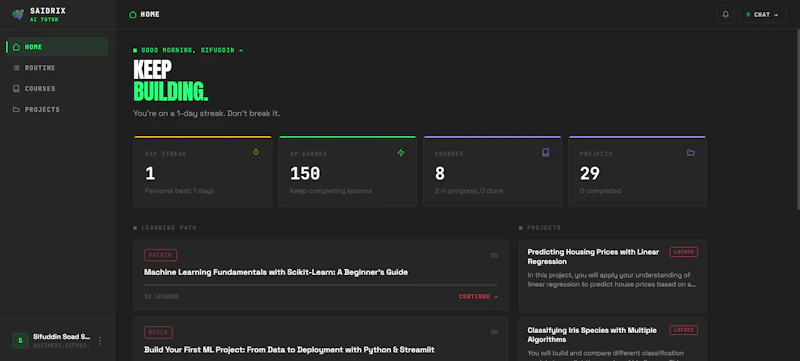Image resolution: width=800 pixels, height=361 pixels.
Task: Click the MACHIN course tag
Action: click(160, 255)
